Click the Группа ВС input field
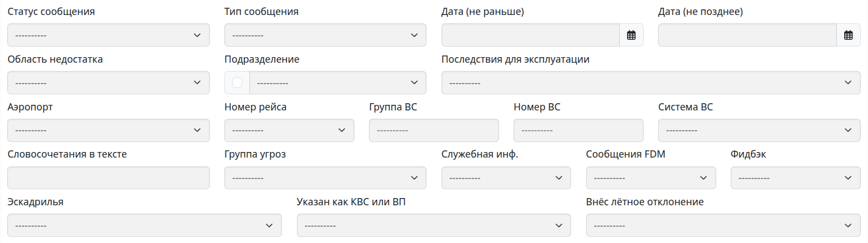This screenshot has width=868, height=243. (434, 130)
